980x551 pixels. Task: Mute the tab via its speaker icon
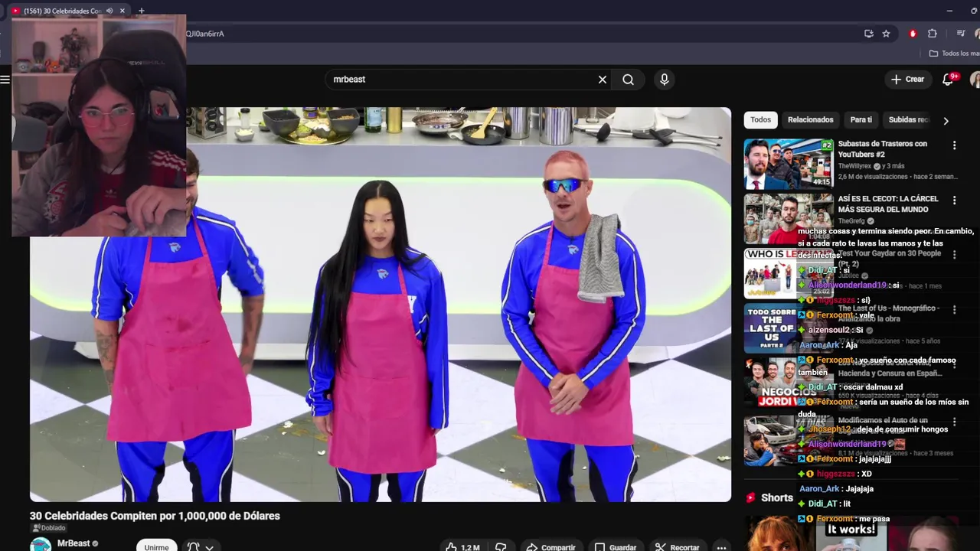tap(109, 11)
